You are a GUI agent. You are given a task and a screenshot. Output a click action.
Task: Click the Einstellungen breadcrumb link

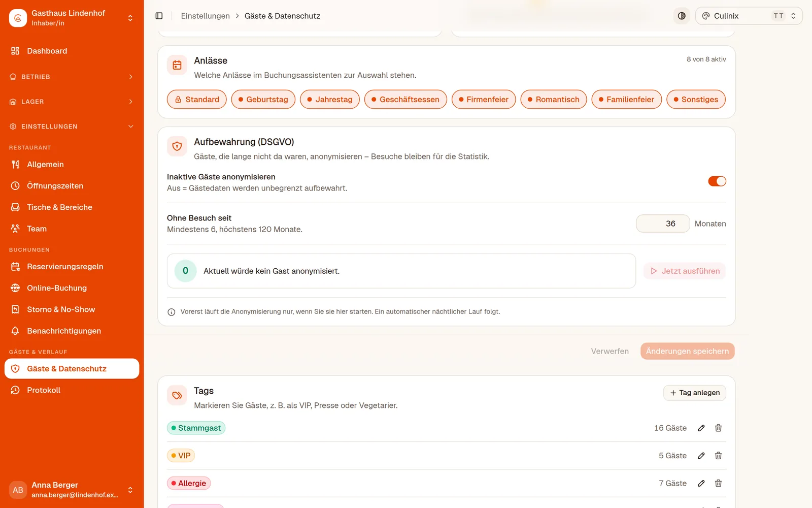(206, 16)
